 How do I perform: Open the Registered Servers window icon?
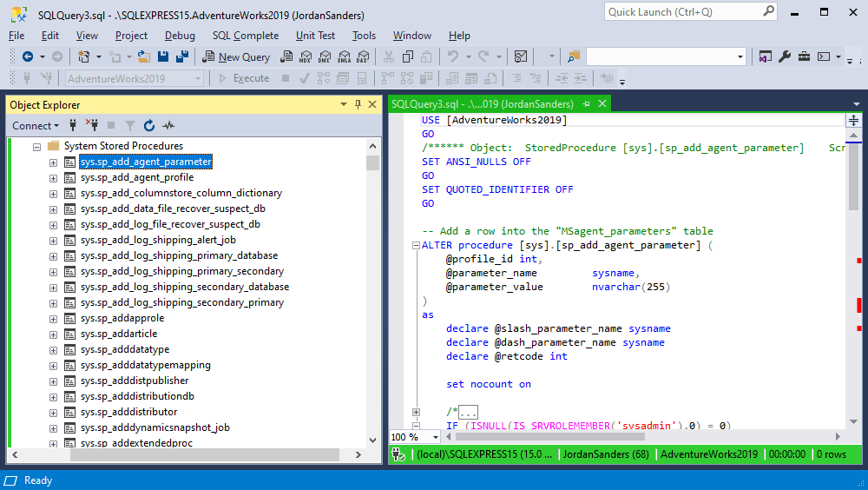click(x=765, y=56)
